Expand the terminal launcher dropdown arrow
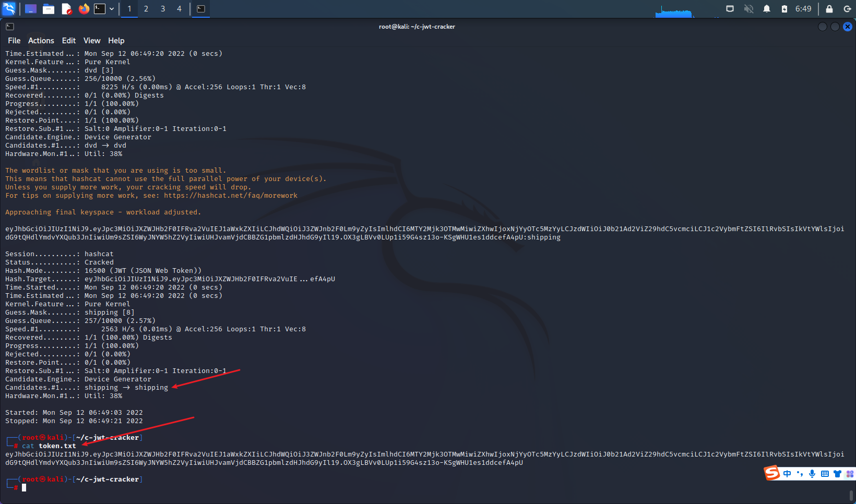The width and height of the screenshot is (856, 504). tap(112, 9)
